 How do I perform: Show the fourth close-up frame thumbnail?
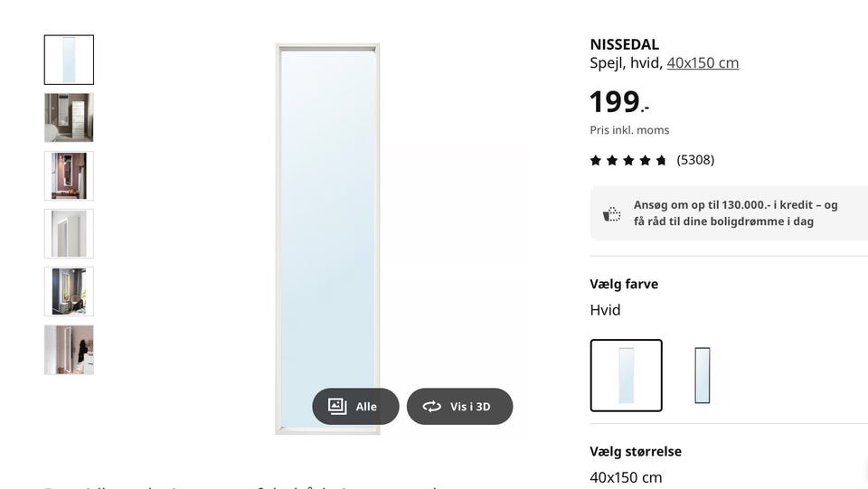click(69, 233)
